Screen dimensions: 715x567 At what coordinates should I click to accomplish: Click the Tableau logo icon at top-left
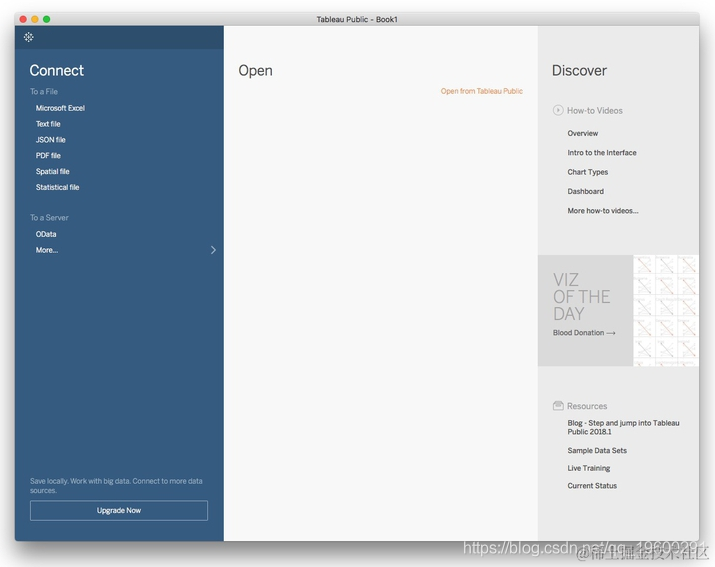28,37
